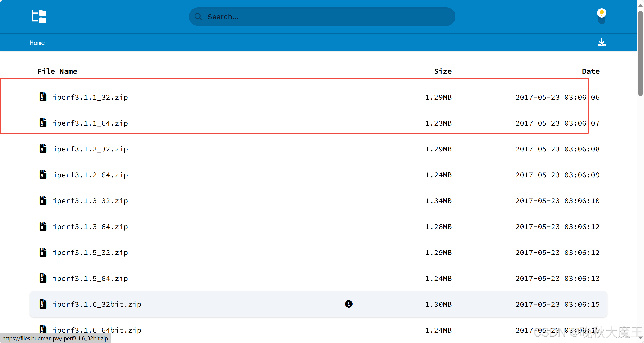Image resolution: width=644 pixels, height=343 pixels.
Task: Open iperf3.1.2_32.zip file link
Action: point(90,149)
